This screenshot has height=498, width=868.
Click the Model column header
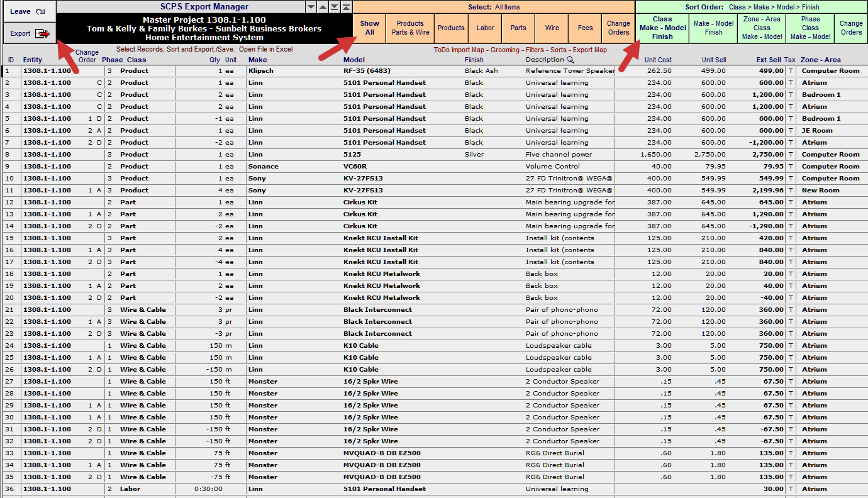[x=354, y=60]
